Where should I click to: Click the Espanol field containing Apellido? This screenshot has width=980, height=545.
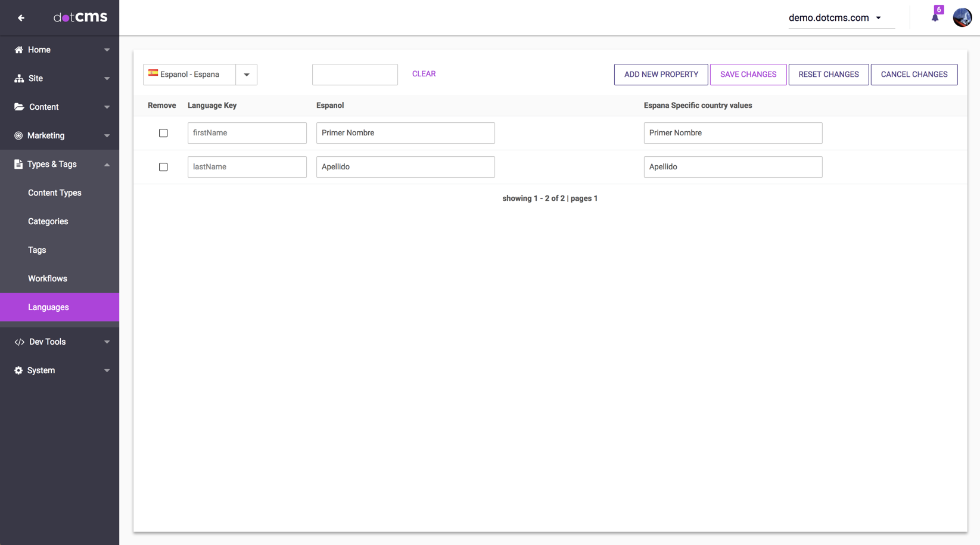pos(405,167)
